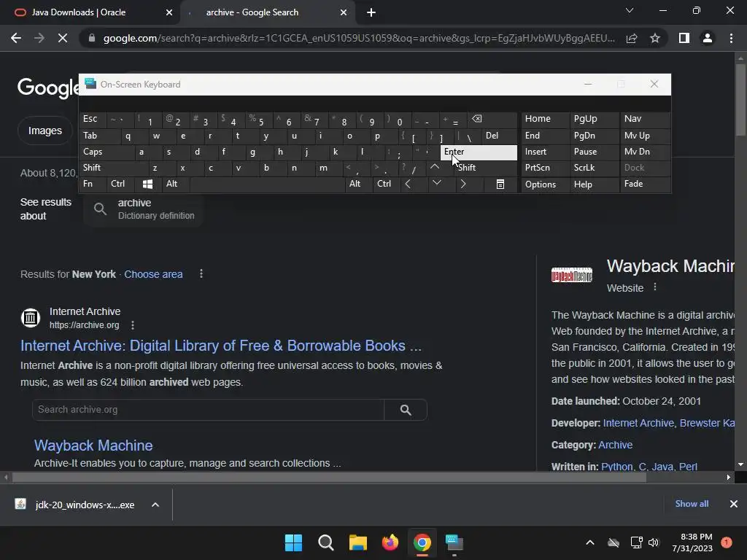This screenshot has width=747, height=560.
Task: Click the Home key on the On-Screen Keyboard
Action: (x=546, y=119)
